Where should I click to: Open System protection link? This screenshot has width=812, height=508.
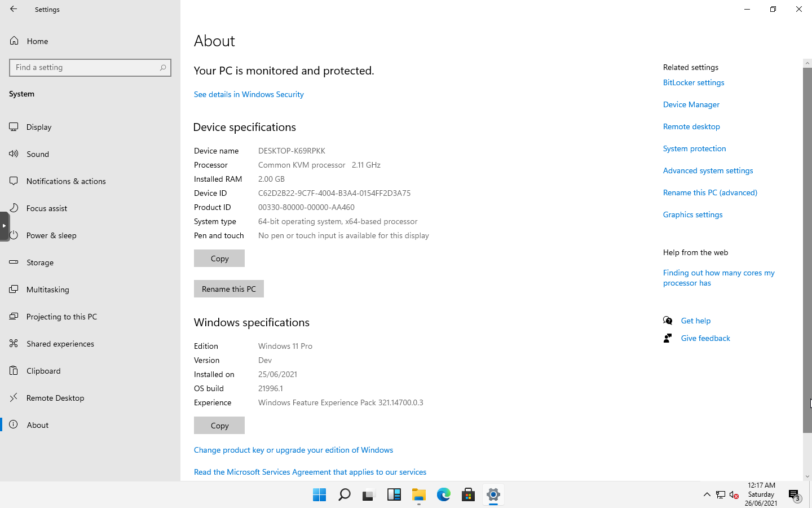point(695,148)
